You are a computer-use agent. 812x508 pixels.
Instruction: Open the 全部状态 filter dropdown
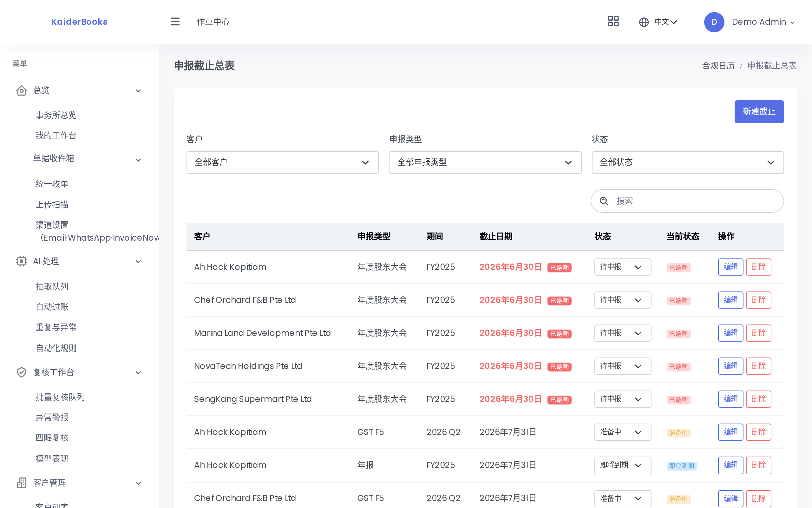pyautogui.click(x=688, y=162)
